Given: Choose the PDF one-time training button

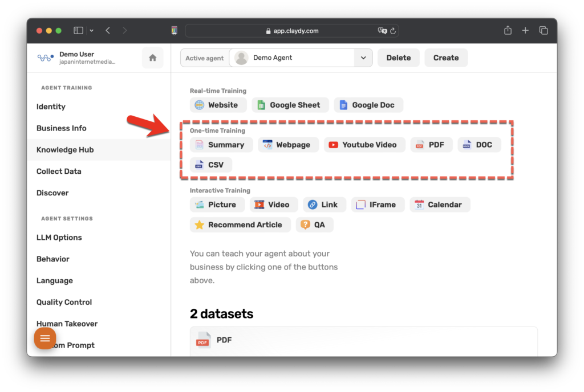Looking at the screenshot, I should [431, 145].
